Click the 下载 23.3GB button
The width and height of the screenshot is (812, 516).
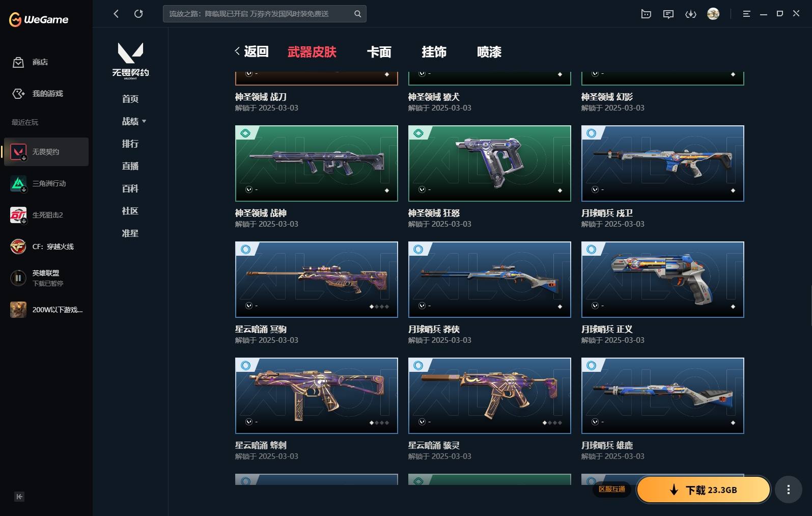pos(703,490)
